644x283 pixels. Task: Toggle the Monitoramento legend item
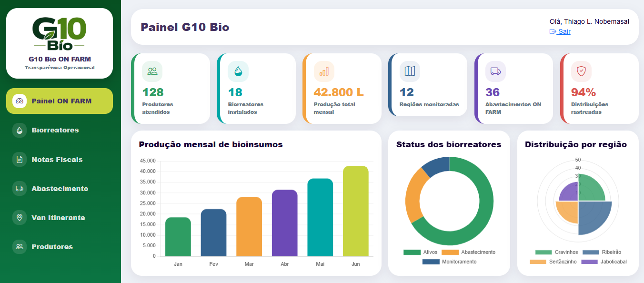[x=449, y=262]
